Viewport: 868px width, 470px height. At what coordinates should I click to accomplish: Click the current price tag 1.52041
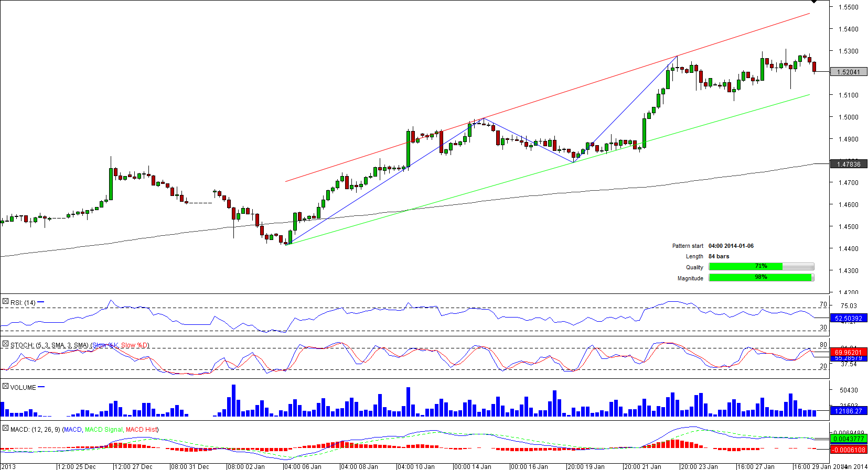pyautogui.click(x=849, y=72)
